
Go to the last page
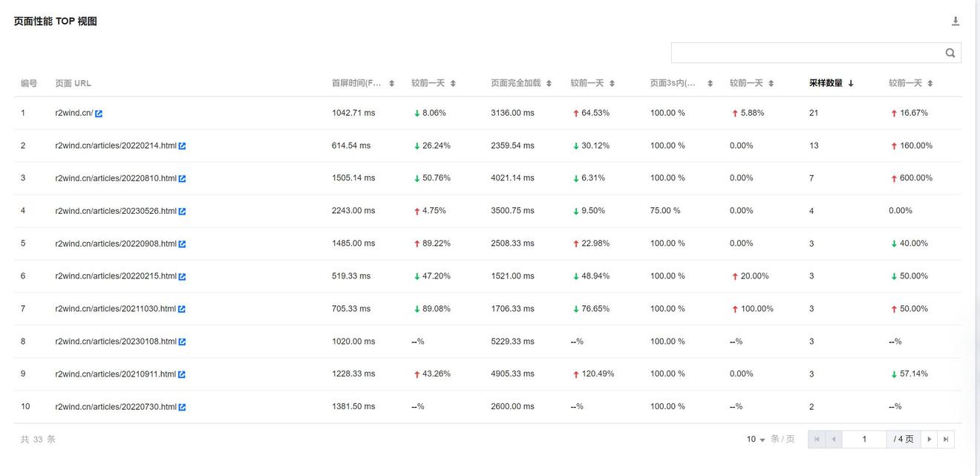pos(946,438)
